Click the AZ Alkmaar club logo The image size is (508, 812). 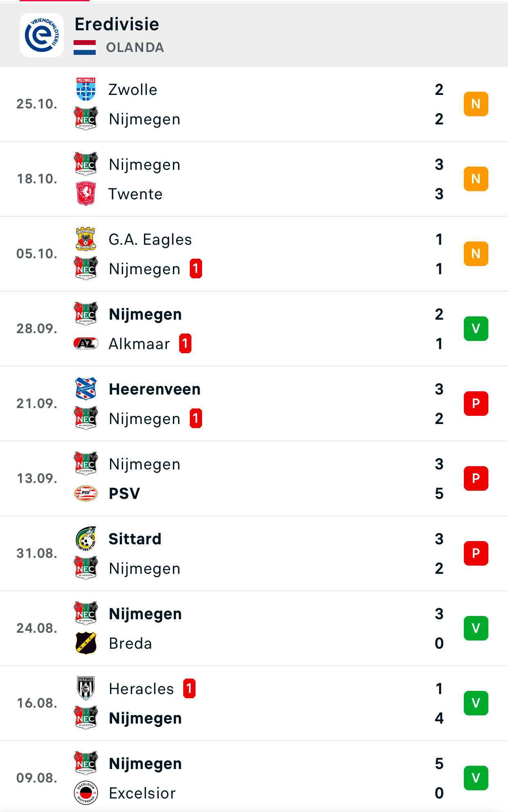click(x=86, y=343)
